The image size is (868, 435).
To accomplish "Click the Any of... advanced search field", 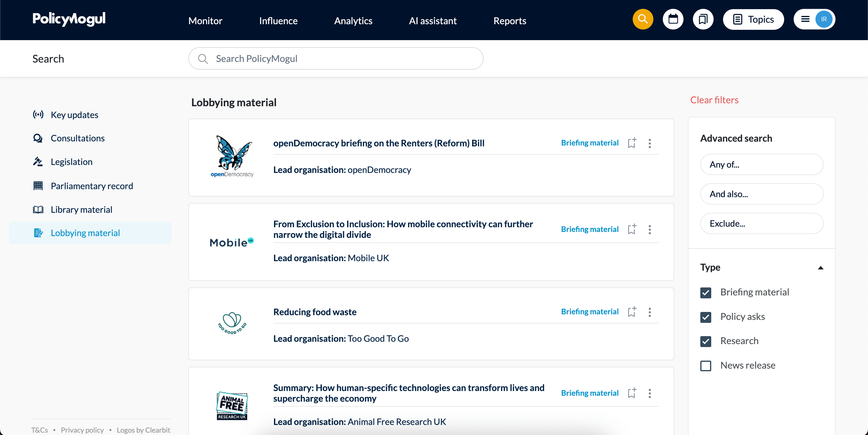I will (x=761, y=165).
